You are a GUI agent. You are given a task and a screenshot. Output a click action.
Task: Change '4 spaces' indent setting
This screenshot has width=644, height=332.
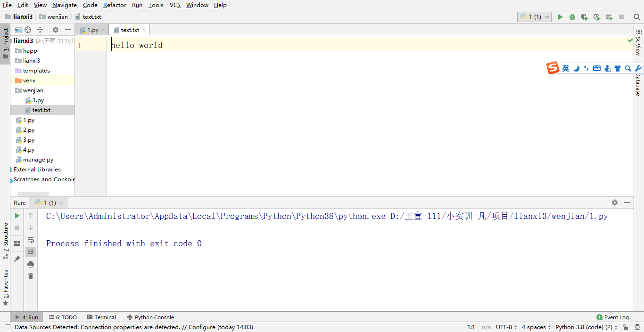pyautogui.click(x=536, y=327)
